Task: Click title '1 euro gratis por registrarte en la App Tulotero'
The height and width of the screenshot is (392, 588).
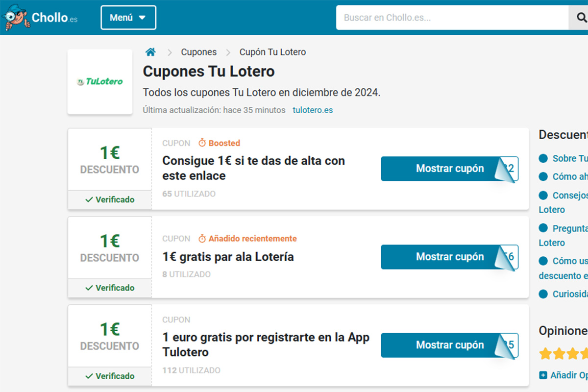Action: pos(266,344)
